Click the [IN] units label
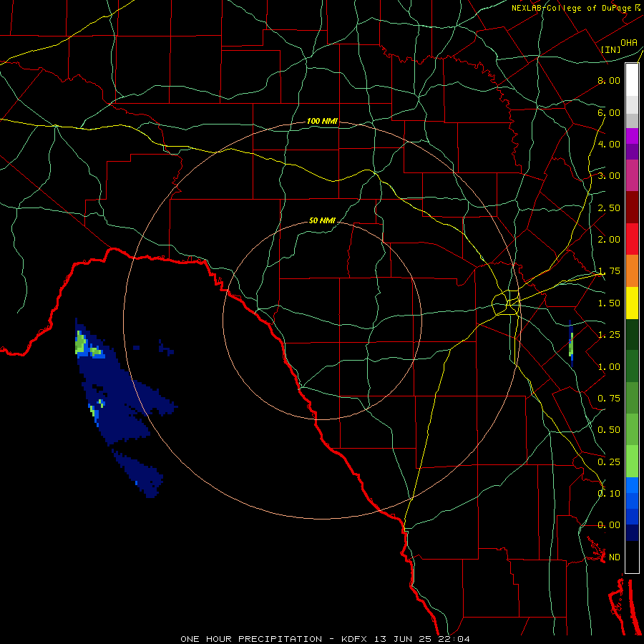The height and width of the screenshot is (644, 644). [611, 49]
